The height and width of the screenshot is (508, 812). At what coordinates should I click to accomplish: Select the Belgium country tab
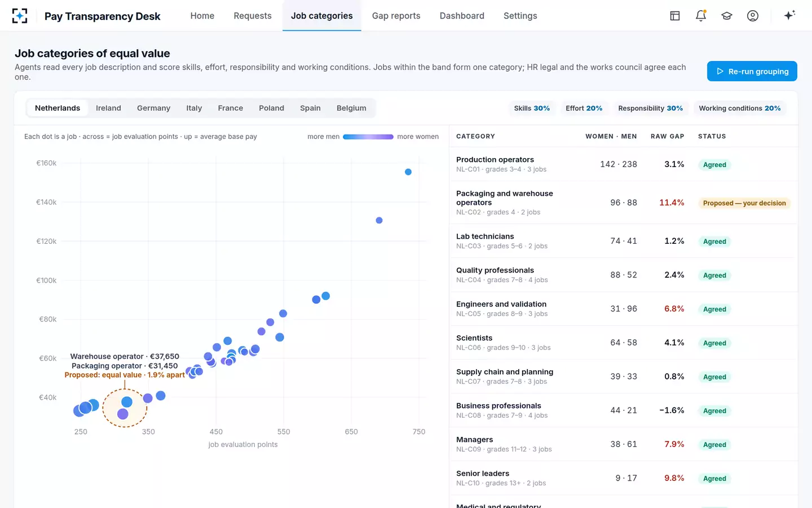[351, 108]
